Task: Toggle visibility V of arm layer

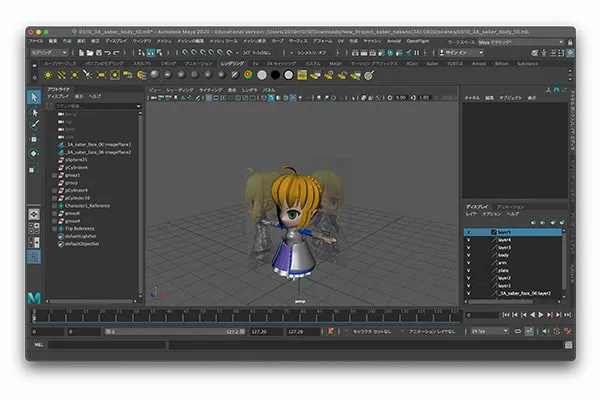Action: 468,263
